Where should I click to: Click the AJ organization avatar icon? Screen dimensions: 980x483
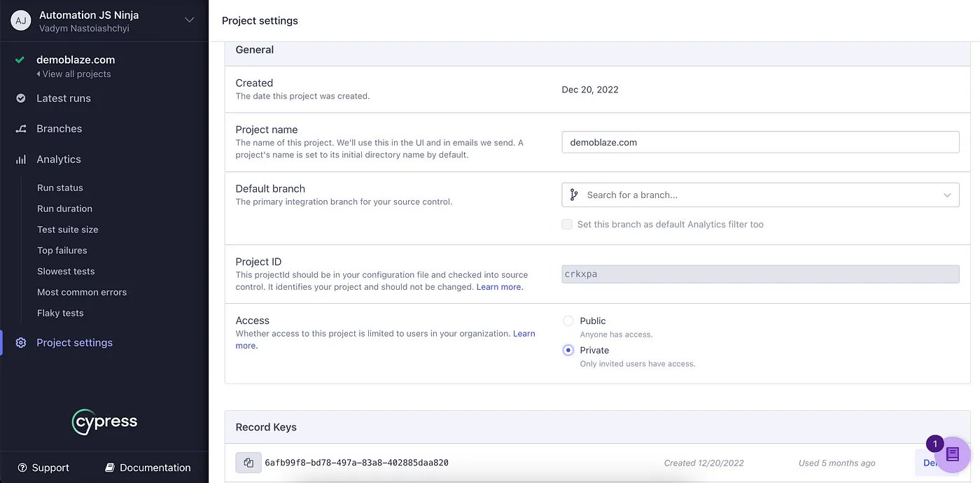click(x=21, y=20)
